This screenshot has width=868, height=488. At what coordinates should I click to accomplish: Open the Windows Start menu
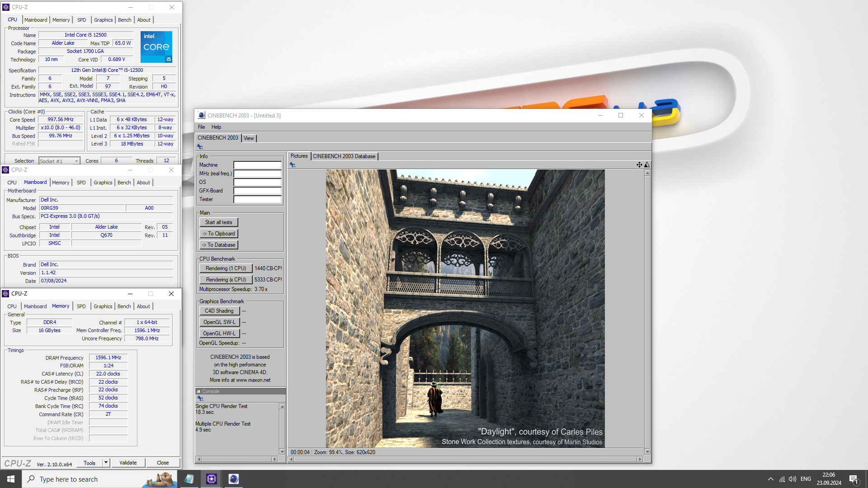tap(11, 479)
